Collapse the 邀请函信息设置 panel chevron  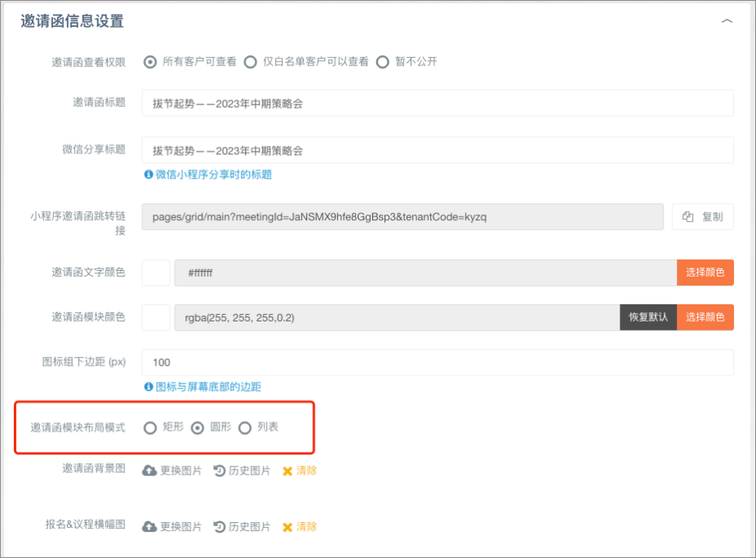click(x=727, y=22)
